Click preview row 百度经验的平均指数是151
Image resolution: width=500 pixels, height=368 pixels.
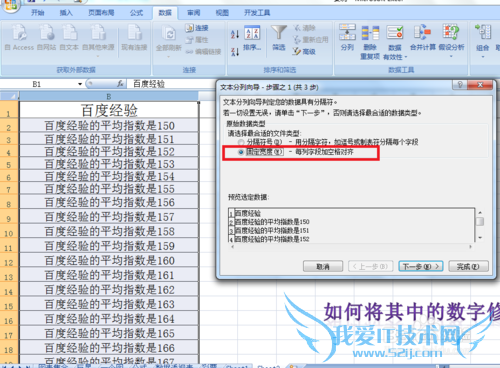coord(272,230)
